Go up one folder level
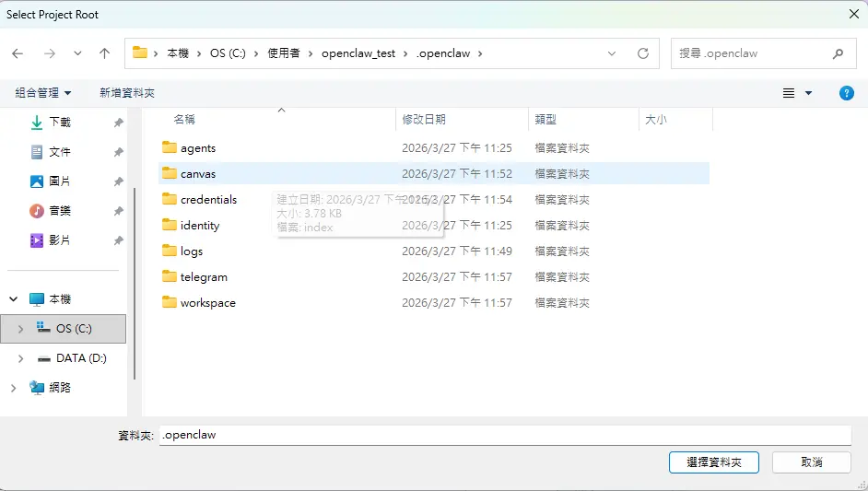The height and width of the screenshot is (491, 868). pyautogui.click(x=105, y=53)
